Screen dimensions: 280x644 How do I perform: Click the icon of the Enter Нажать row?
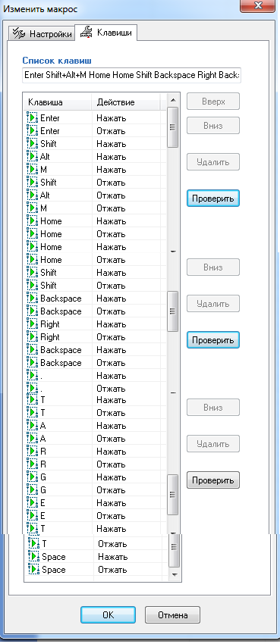click(32, 118)
